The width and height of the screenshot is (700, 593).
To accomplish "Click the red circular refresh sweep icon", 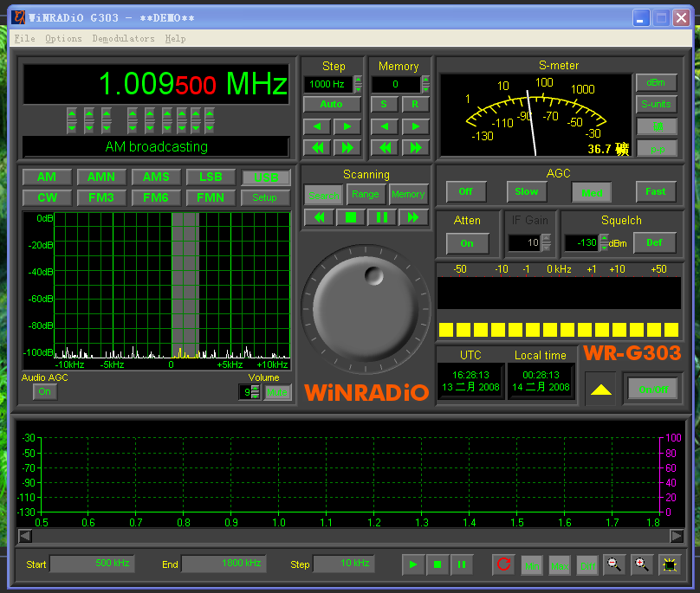I will (x=504, y=564).
